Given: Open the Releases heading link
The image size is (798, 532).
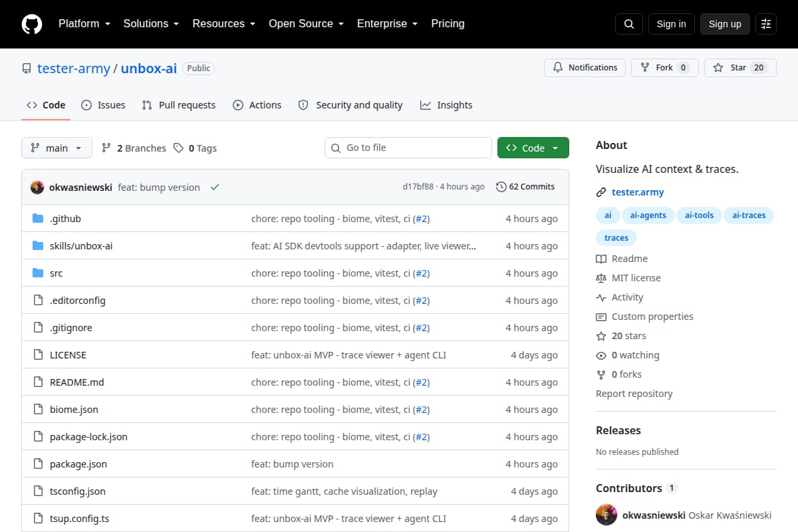Looking at the screenshot, I should point(618,430).
